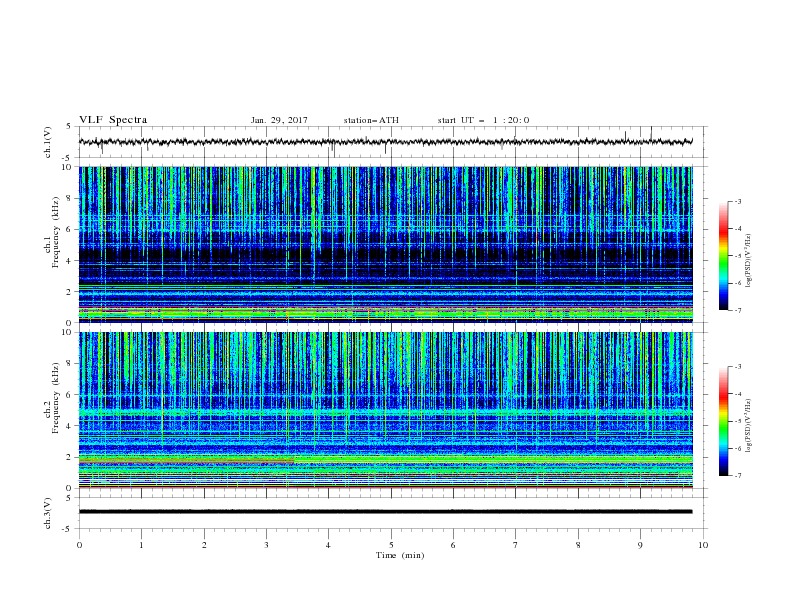Click the ch.1 spectrogram color scale bar
The image size is (792, 612).
(724, 256)
